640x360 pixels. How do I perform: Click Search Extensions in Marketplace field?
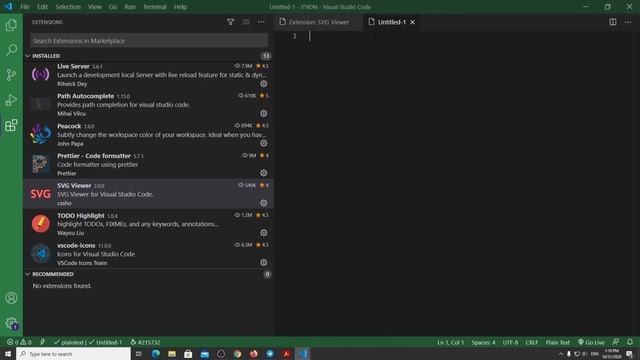[149, 41]
